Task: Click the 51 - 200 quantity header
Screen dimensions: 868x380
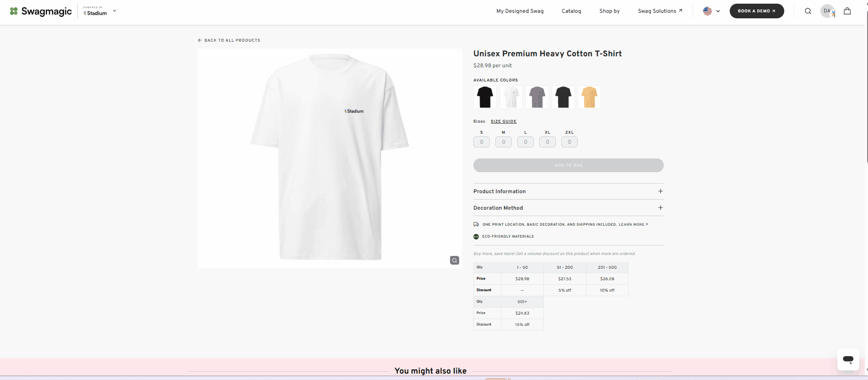Action: [x=565, y=267]
